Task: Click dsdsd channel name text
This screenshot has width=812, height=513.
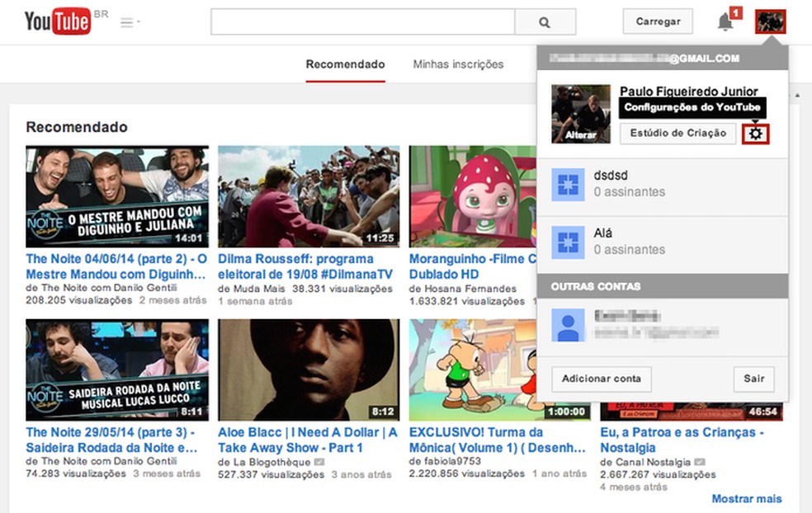Action: (x=611, y=176)
